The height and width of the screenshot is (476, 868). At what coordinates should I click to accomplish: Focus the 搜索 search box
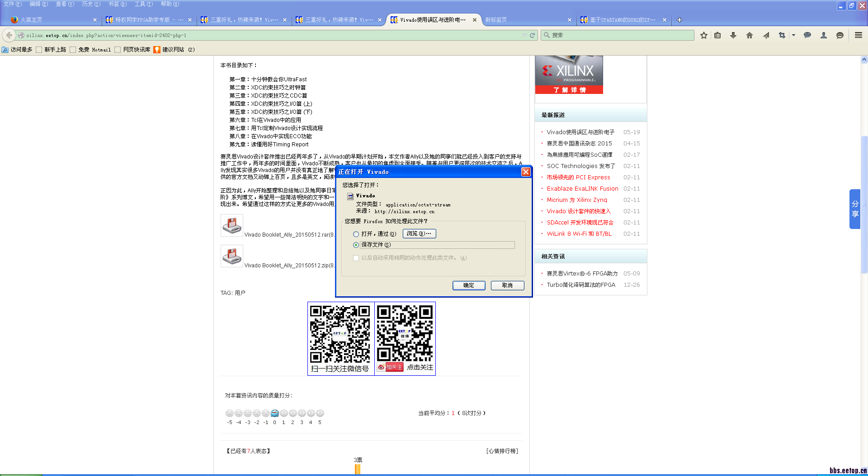pos(618,35)
